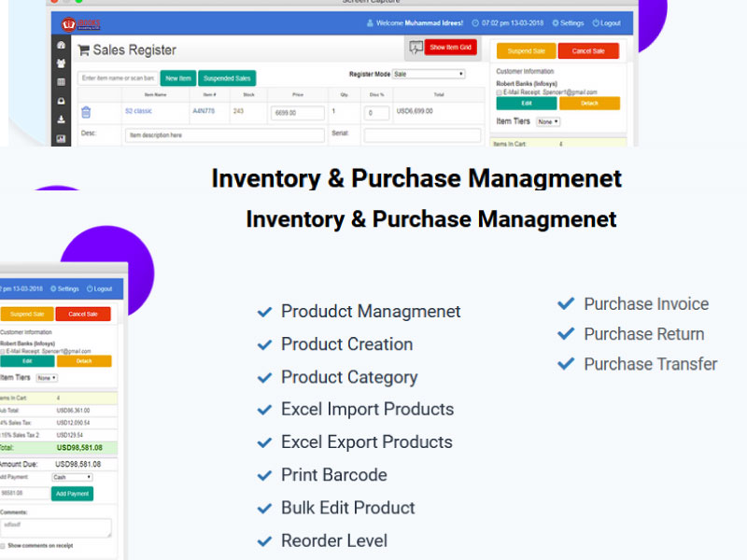
Task: Focus the item name or scan barcode field
Action: (118, 78)
